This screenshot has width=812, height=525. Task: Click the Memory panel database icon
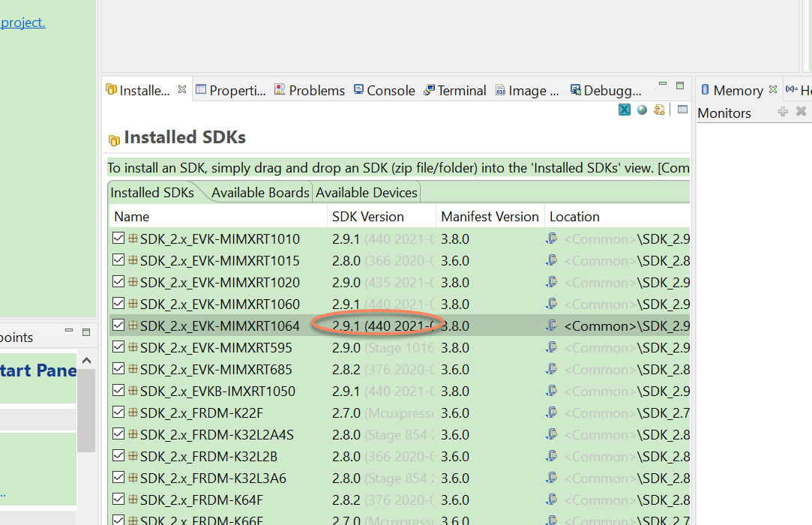tap(705, 89)
